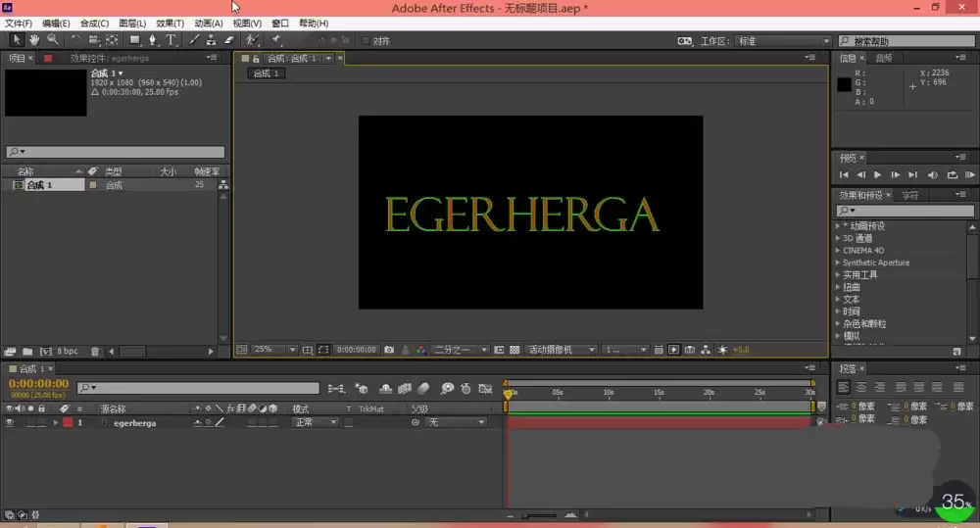This screenshot has height=528, width=980.
Task: Select the Hand tool
Action: point(33,40)
